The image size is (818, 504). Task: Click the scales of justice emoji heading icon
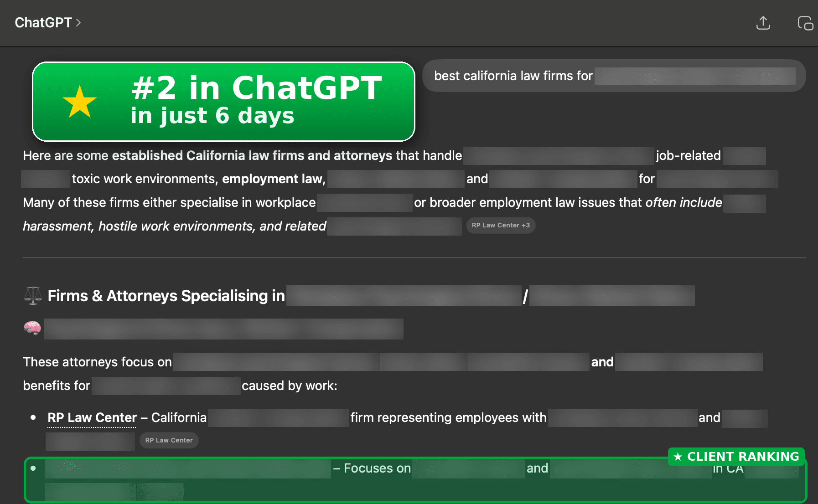coord(33,296)
